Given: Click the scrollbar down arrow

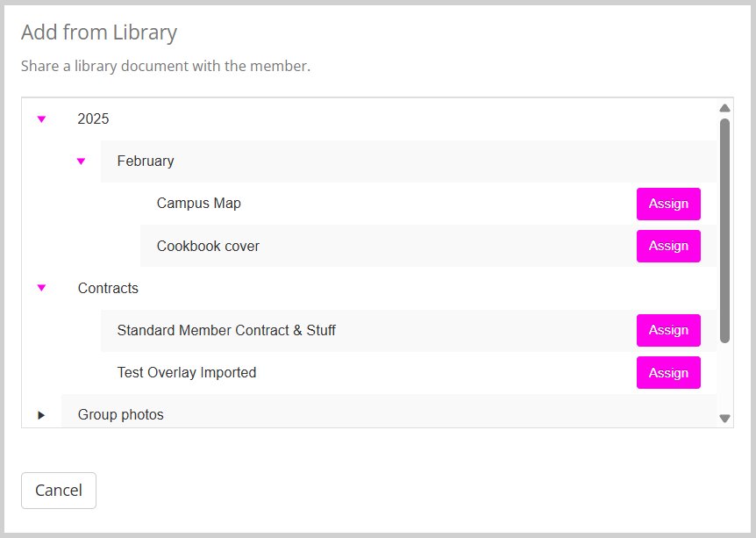Looking at the screenshot, I should pyautogui.click(x=724, y=419).
